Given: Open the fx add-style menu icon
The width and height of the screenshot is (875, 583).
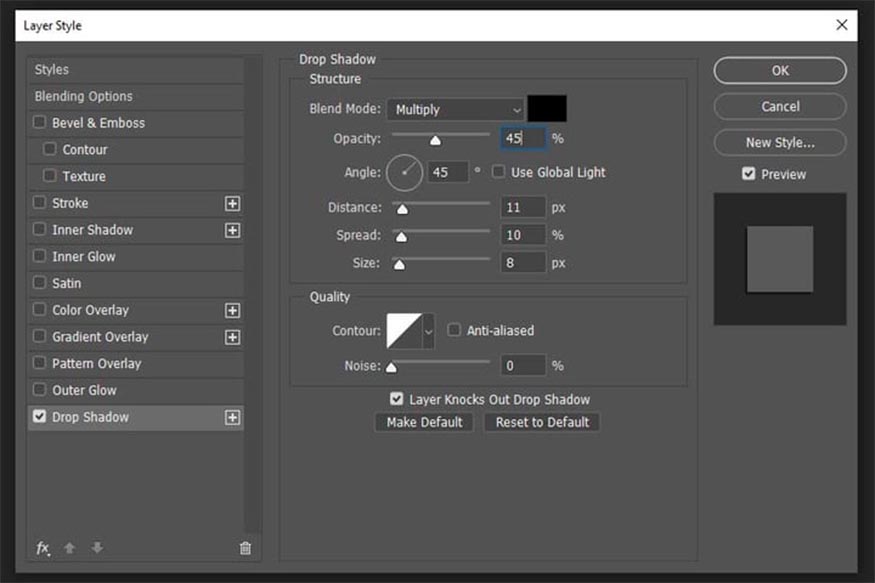Looking at the screenshot, I should pyautogui.click(x=43, y=548).
